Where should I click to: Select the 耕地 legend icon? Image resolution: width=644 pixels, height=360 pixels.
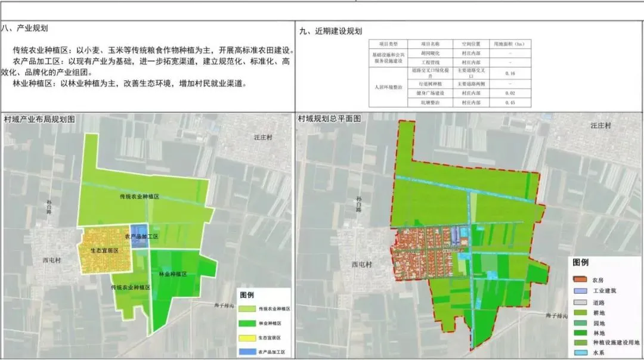coord(580,313)
